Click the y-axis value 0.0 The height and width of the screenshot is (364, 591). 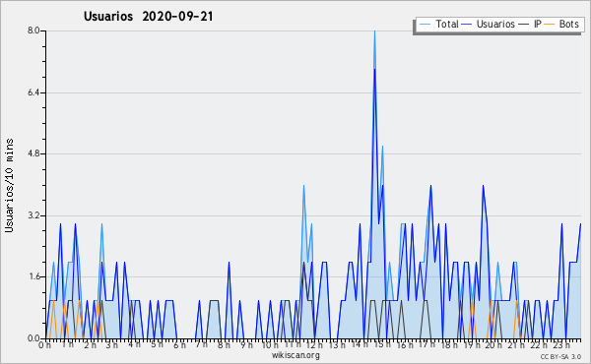(33, 338)
